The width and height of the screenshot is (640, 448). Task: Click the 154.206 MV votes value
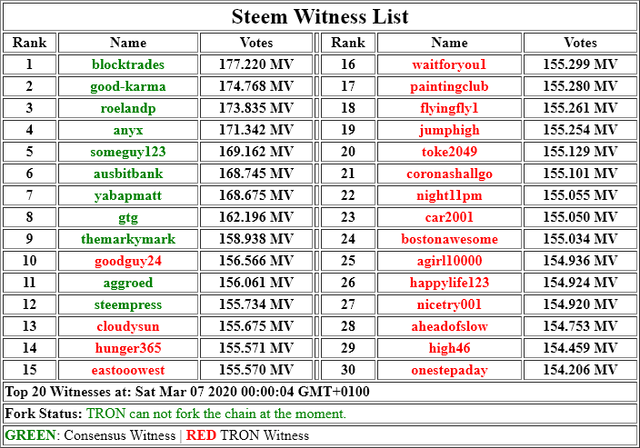[x=580, y=370]
